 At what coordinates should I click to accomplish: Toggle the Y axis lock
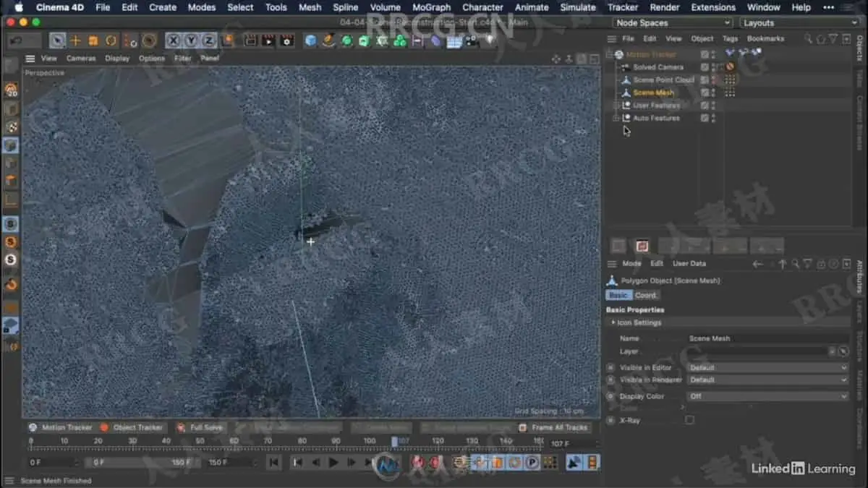[191, 40]
